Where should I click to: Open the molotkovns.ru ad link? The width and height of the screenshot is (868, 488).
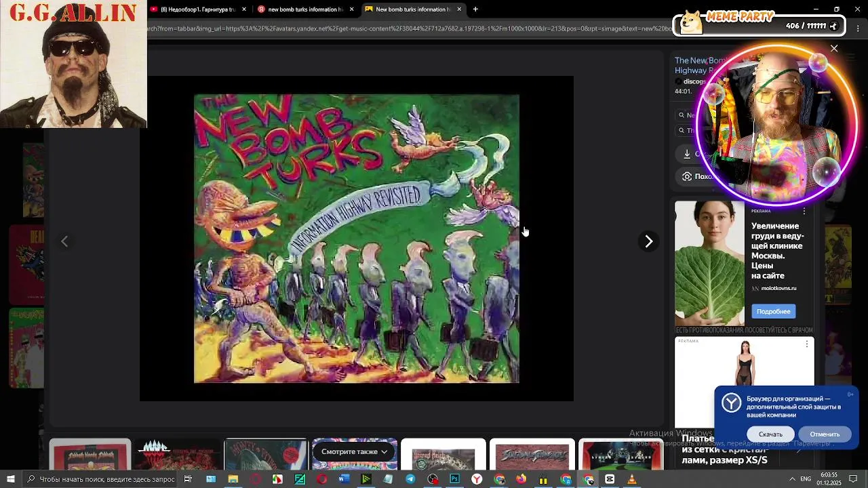click(778, 288)
